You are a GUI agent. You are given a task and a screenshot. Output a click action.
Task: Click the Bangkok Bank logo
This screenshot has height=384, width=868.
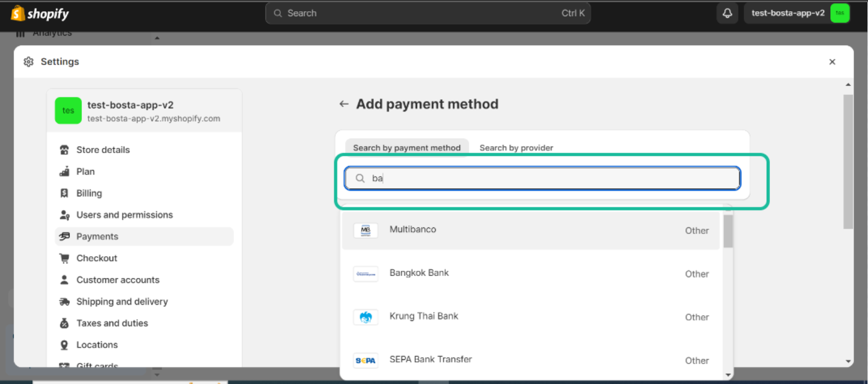365,274
